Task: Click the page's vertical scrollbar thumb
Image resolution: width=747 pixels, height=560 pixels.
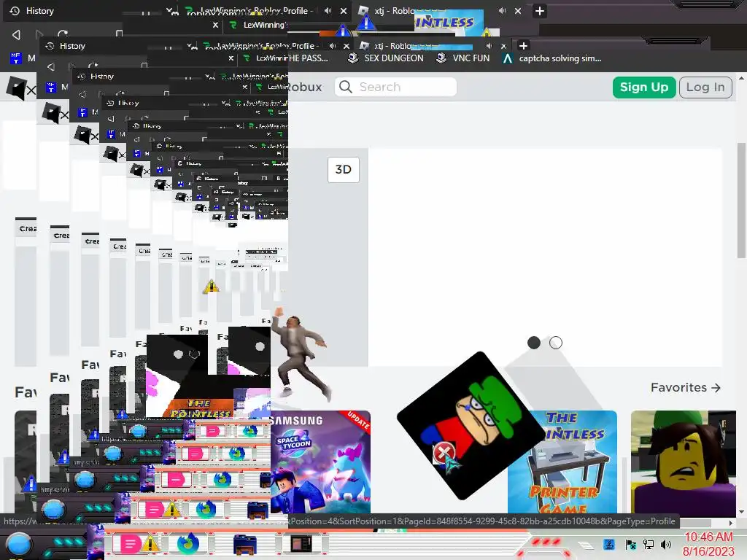Action: tap(741, 200)
